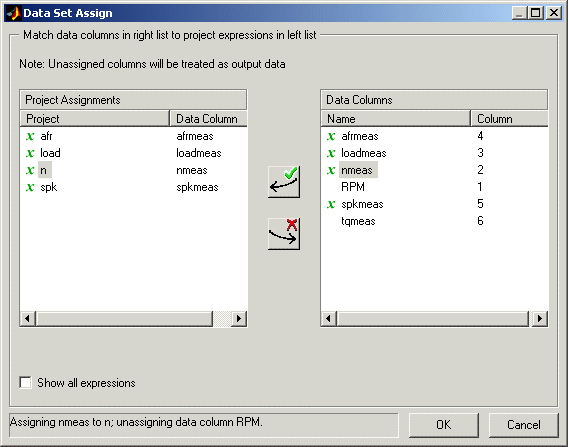568x447 pixels.
Task: Click left scroll arrow of Data Columns list
Action: point(329,318)
